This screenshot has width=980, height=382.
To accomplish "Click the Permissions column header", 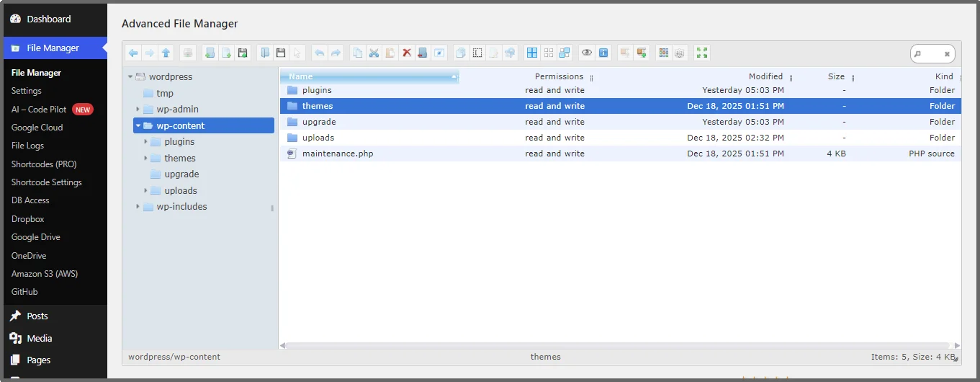I will tap(559, 76).
